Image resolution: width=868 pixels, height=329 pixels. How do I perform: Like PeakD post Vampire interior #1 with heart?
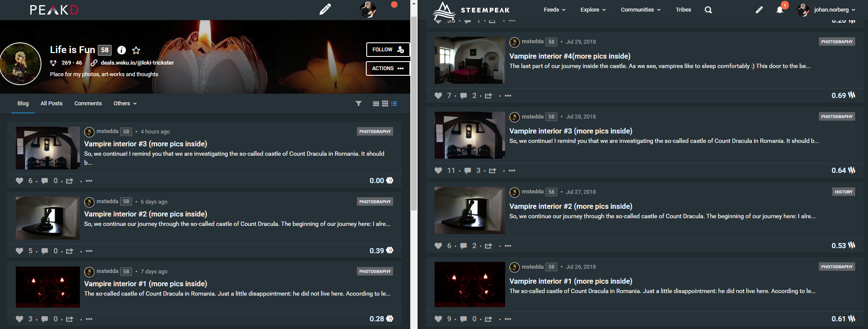click(x=20, y=319)
